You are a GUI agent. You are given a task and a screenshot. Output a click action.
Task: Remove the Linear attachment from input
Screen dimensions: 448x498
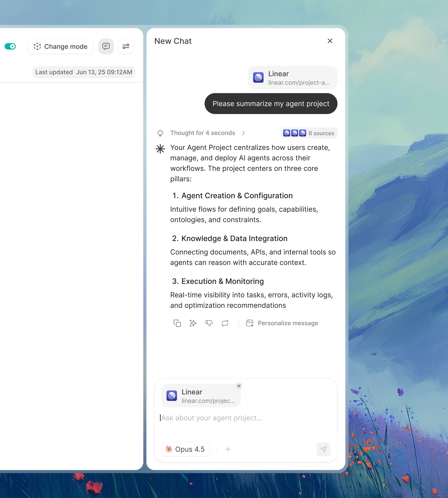(239, 386)
